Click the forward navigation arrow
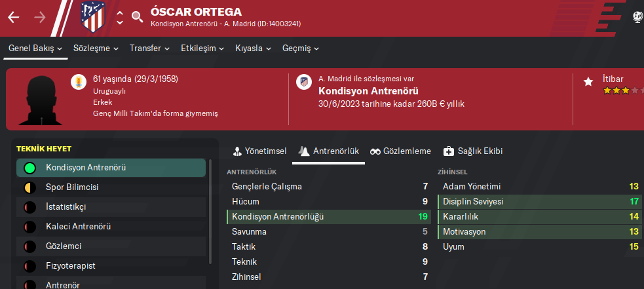The width and height of the screenshot is (644, 289). tap(41, 17)
